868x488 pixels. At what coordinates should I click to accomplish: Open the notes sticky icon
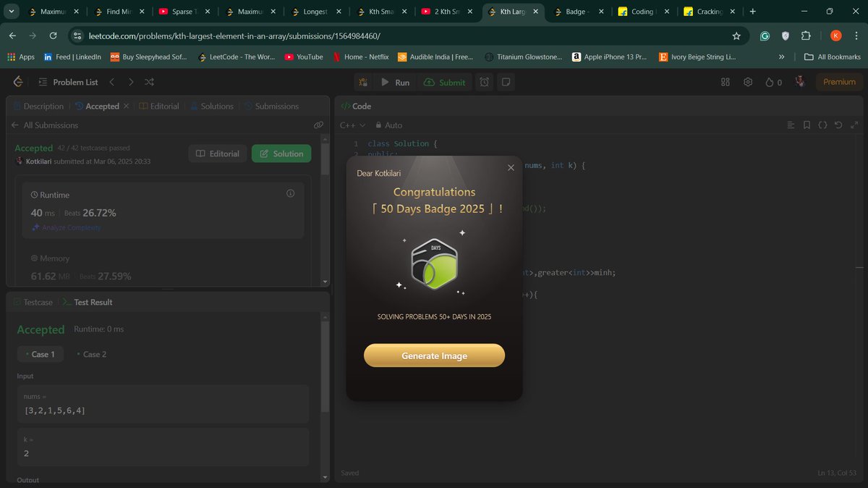point(506,83)
